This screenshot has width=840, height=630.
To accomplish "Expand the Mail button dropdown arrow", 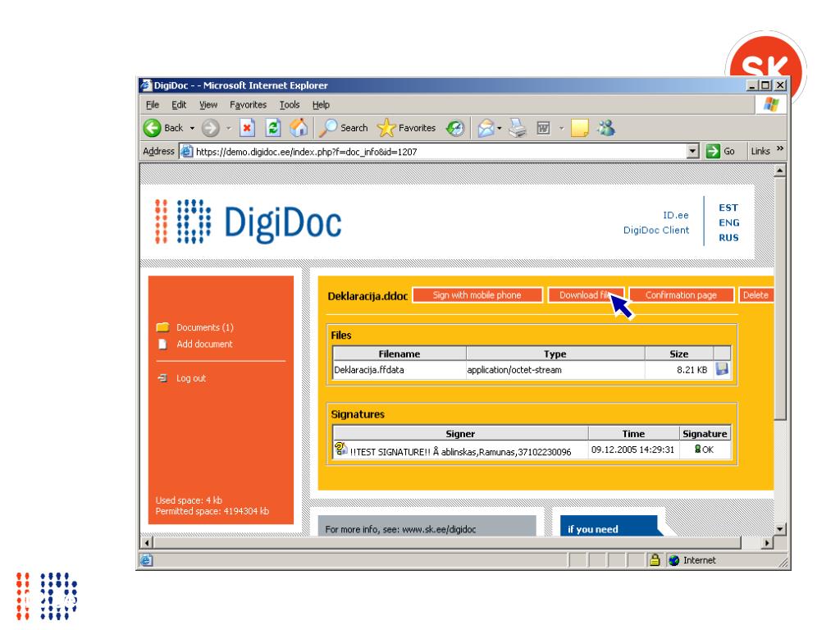I will click(500, 129).
